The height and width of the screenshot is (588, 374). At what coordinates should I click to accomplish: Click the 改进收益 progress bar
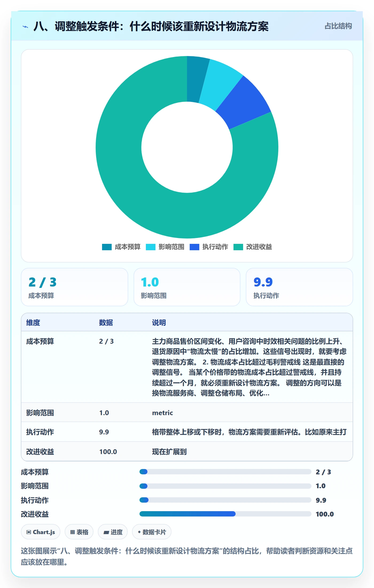[x=225, y=514]
